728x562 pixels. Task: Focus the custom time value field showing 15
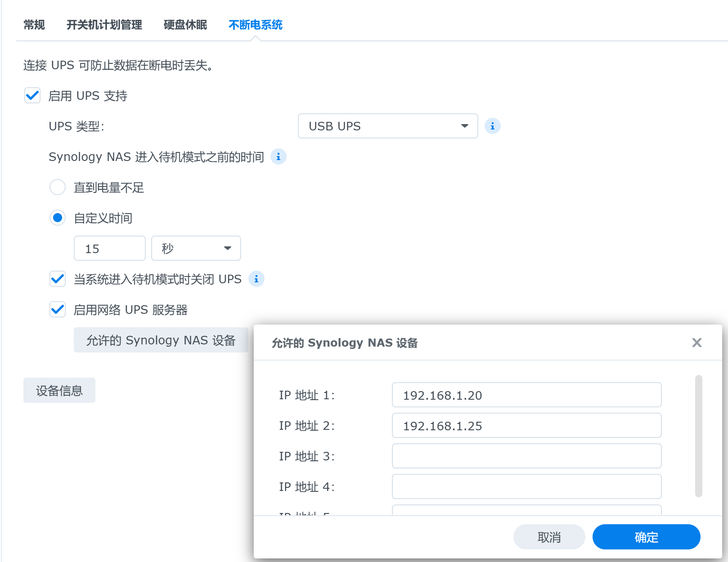point(110,248)
